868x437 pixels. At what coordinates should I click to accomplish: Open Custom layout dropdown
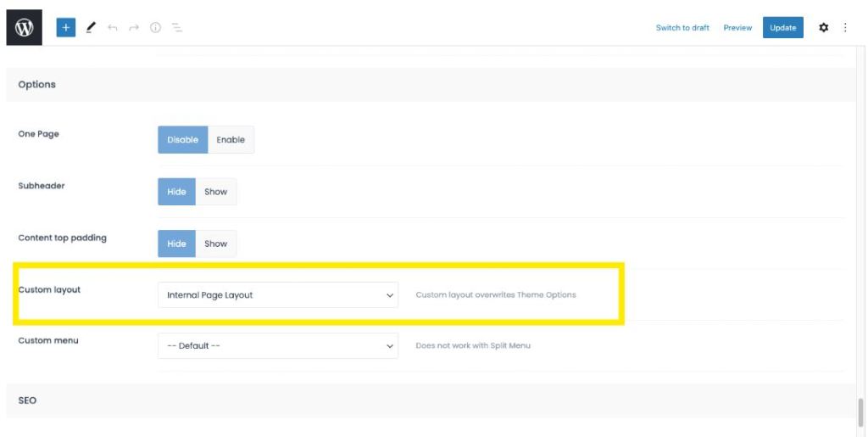click(277, 295)
